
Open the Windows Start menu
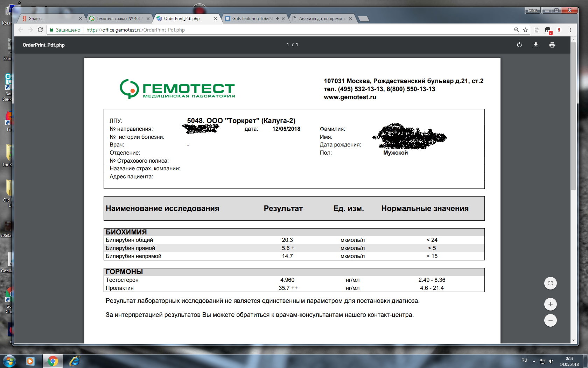[9, 361]
